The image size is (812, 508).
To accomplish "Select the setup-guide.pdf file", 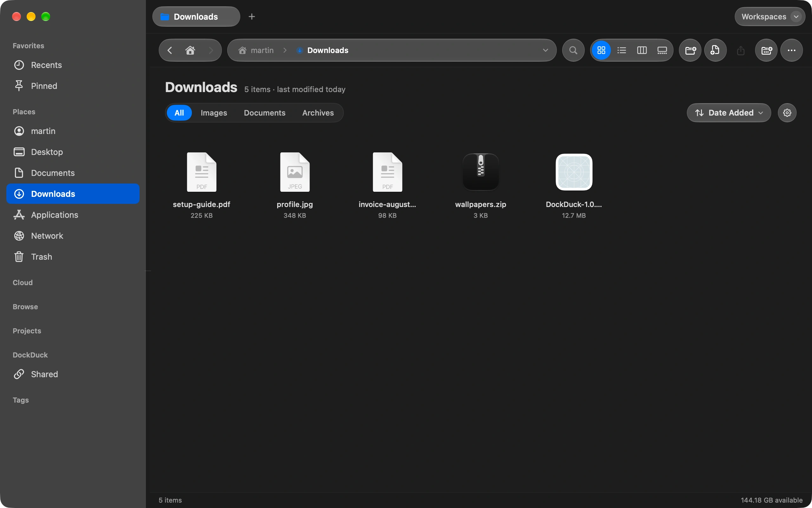I will tap(202, 185).
